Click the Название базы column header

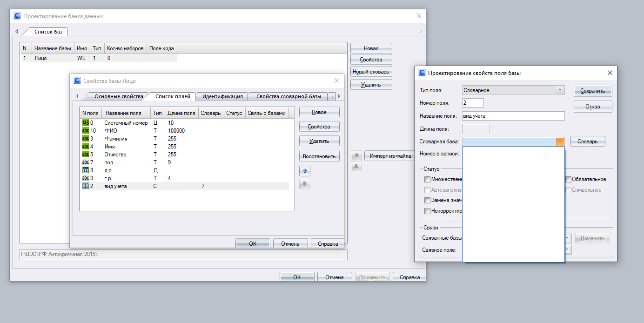[x=53, y=48]
